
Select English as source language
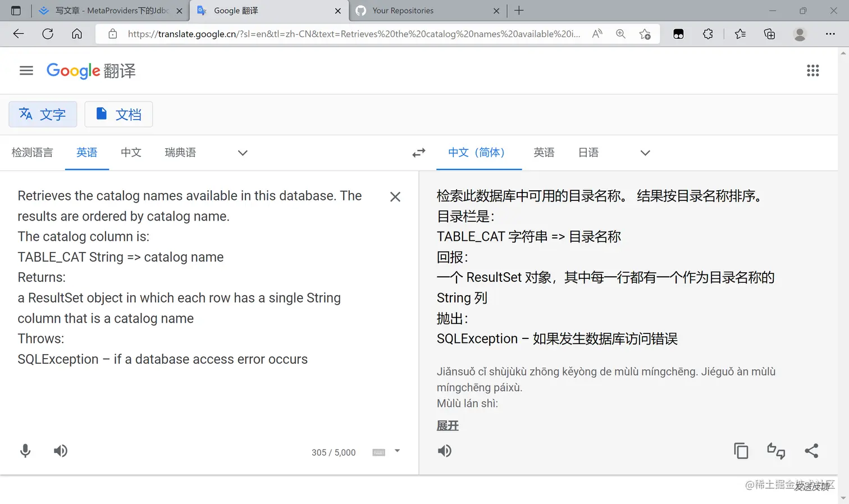coord(87,153)
